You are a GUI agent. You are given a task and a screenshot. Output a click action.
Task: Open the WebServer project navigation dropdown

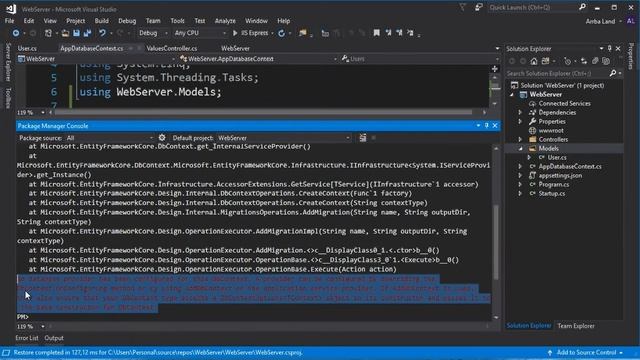(x=96, y=59)
